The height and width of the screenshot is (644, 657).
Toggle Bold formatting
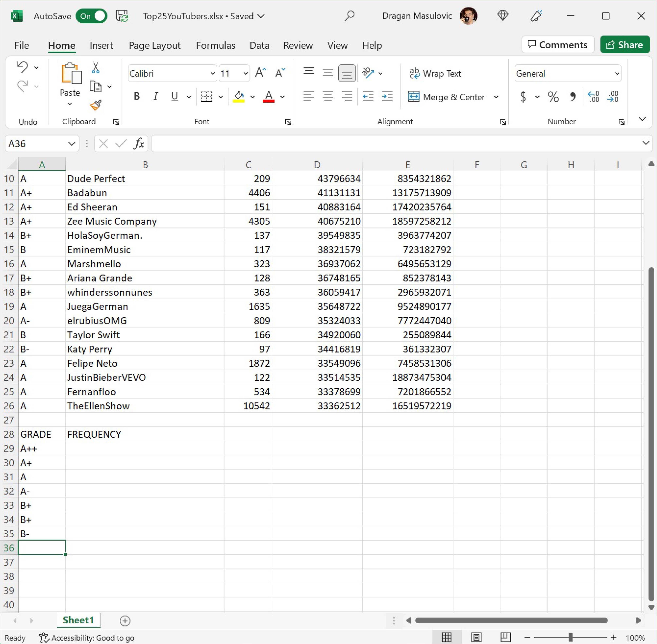click(137, 97)
